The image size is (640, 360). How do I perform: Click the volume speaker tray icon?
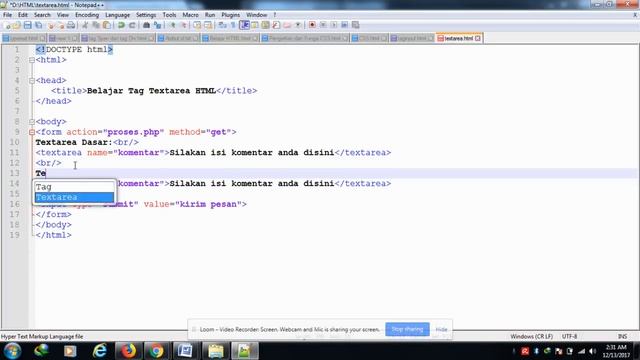593,351
